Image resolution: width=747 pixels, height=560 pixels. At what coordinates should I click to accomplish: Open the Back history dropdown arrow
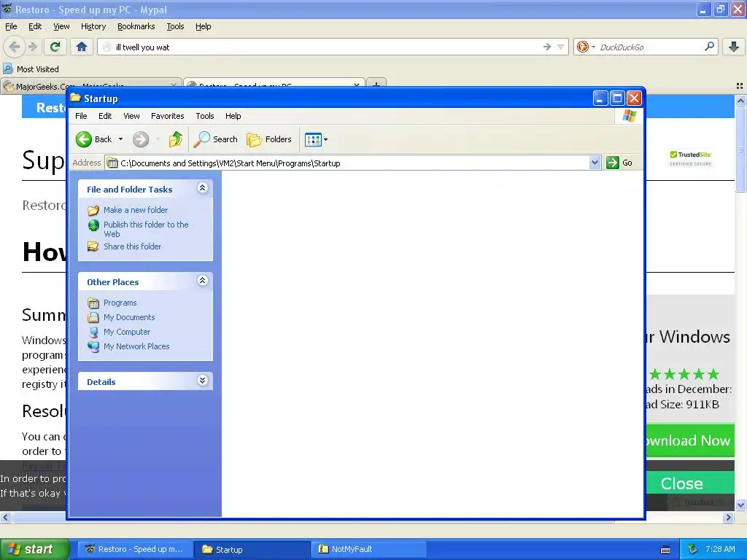[x=120, y=139]
